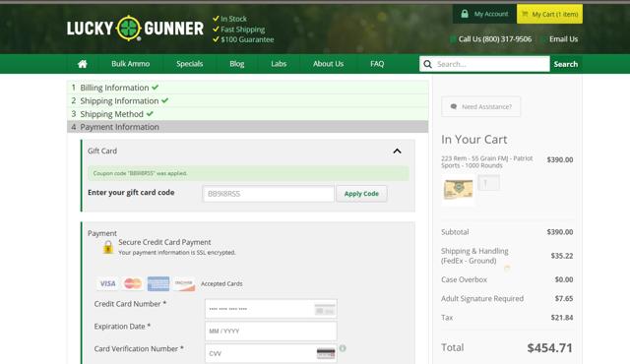Click the Need Assistance chat icon
Image resolution: width=630 pixels, height=364 pixels.
pos(454,107)
